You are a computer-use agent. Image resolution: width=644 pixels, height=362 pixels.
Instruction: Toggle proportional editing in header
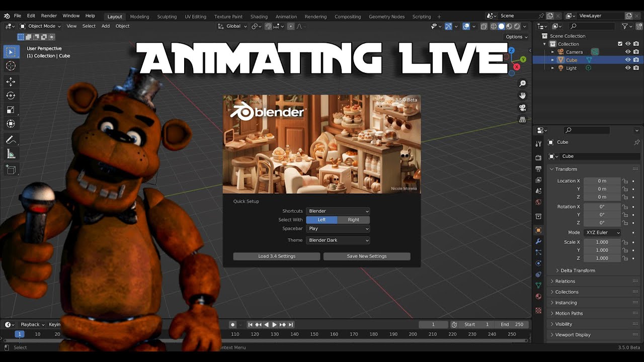(x=290, y=26)
